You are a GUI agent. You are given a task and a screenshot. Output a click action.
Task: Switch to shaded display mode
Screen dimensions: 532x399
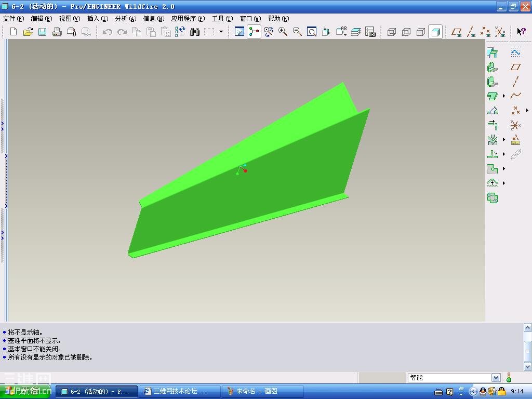tap(436, 32)
